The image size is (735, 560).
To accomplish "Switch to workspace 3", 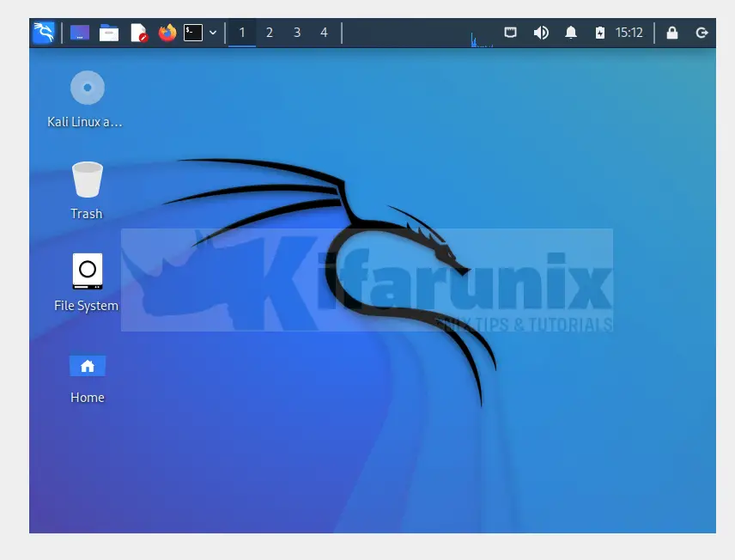I will point(297,33).
